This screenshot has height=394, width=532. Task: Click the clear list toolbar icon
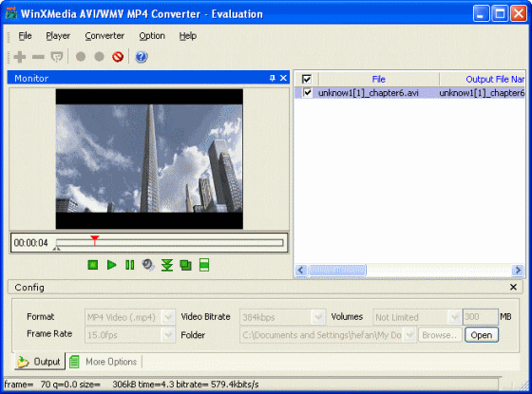click(x=57, y=57)
